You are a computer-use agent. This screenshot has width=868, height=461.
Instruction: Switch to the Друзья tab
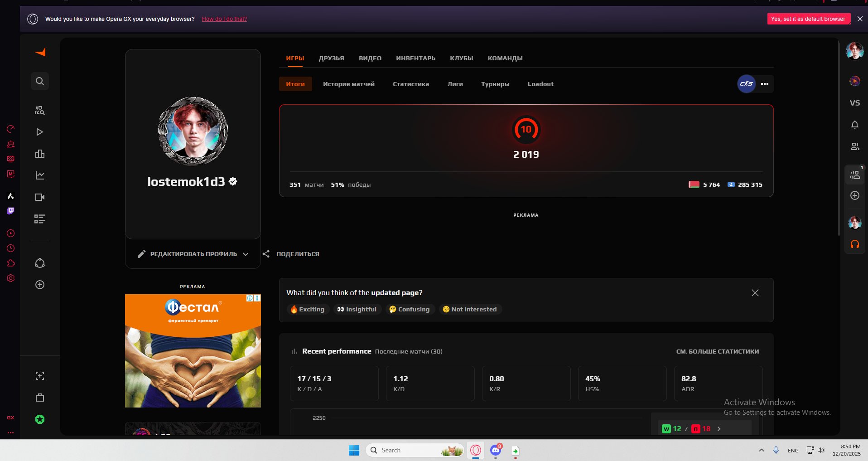(331, 58)
